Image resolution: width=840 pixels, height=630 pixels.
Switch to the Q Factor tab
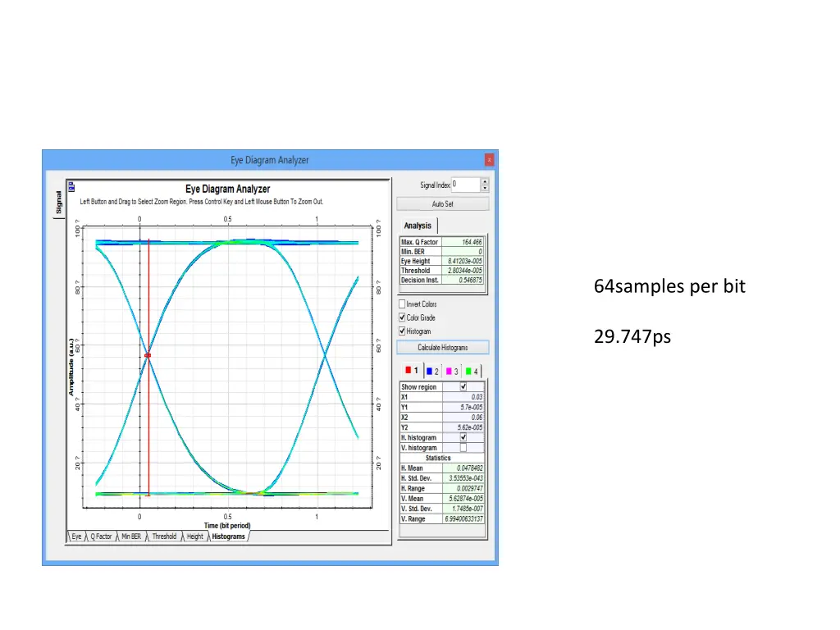101,536
